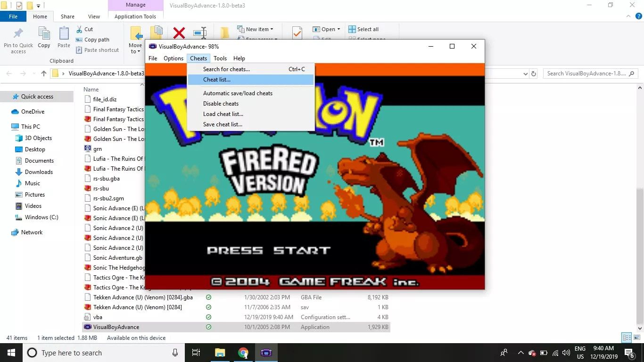Click VisualBoyAdvance taskbar icon
This screenshot has height=362, width=644.
click(x=266, y=353)
